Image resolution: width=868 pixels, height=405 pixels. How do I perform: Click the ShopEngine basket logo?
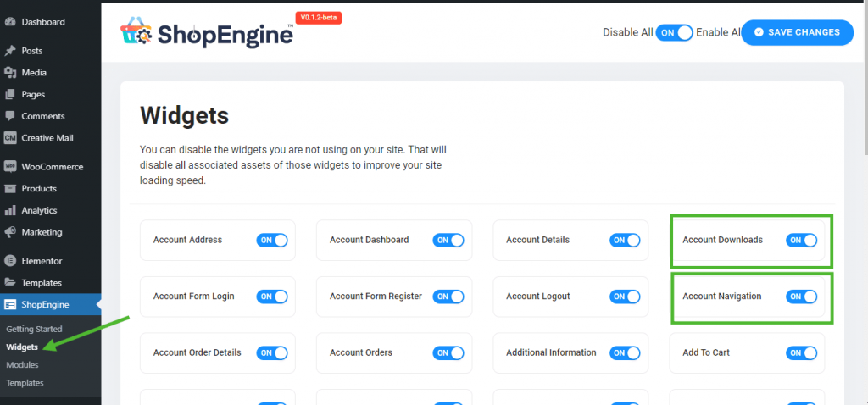pyautogui.click(x=136, y=31)
